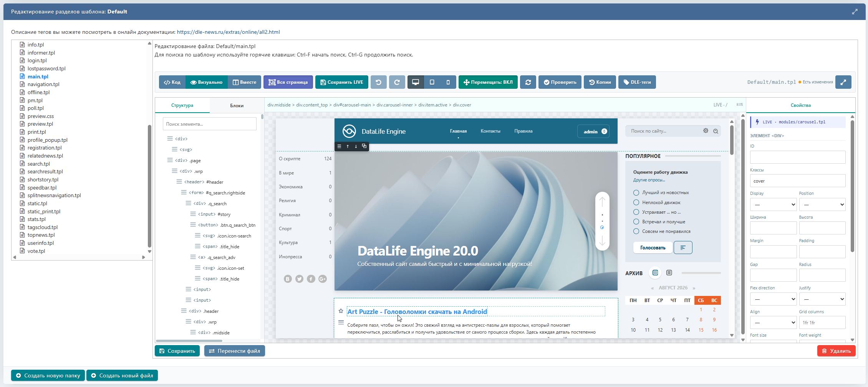868x387 pixels.
Task: Click the Google Plus social icon
Action: click(323, 279)
